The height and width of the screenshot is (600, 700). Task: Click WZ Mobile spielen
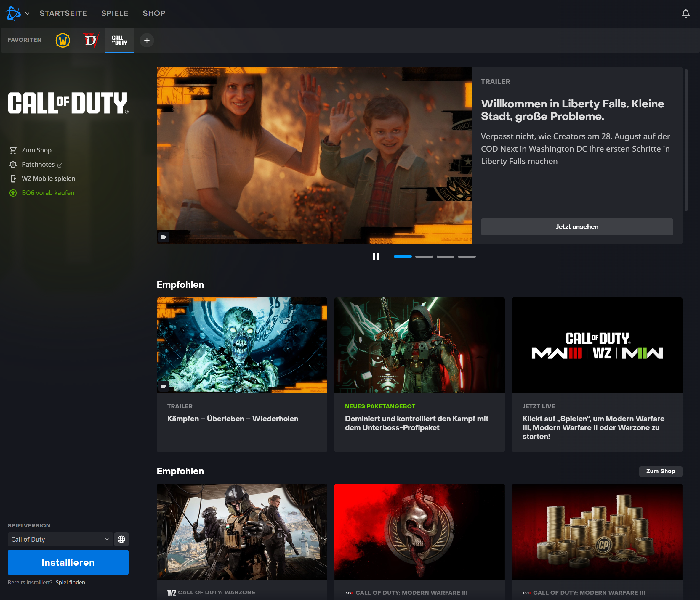click(48, 178)
